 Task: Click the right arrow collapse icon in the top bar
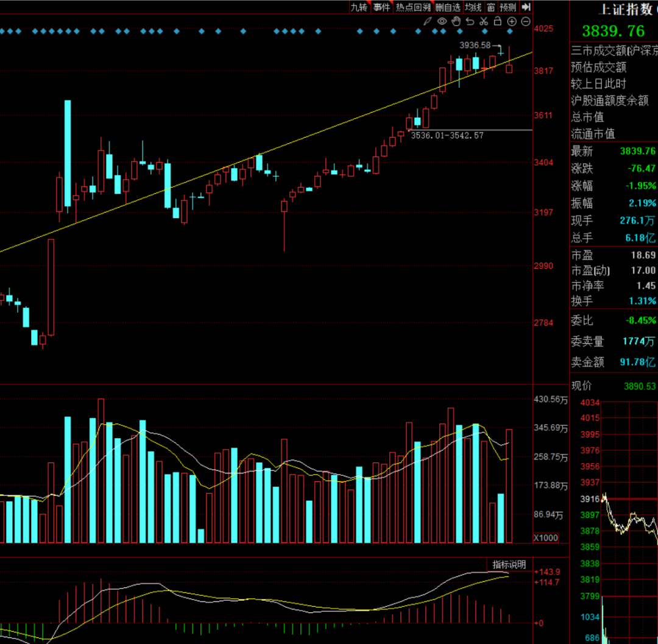tap(526, 7)
